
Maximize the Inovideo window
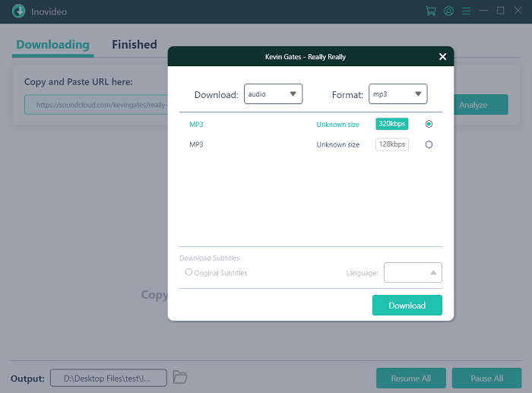click(500, 11)
